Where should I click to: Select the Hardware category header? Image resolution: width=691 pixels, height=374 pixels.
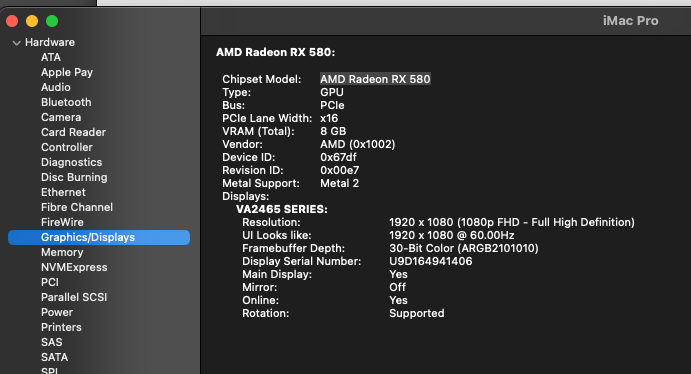pyautogui.click(x=50, y=42)
